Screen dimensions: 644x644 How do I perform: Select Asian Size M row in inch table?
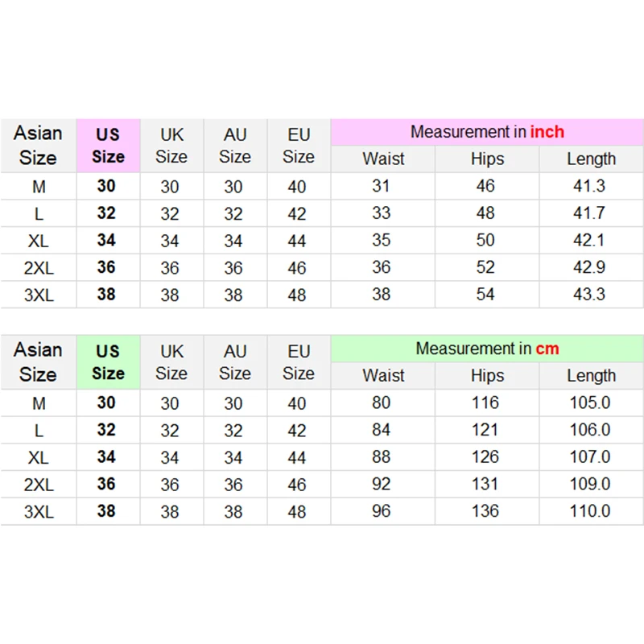click(322, 187)
